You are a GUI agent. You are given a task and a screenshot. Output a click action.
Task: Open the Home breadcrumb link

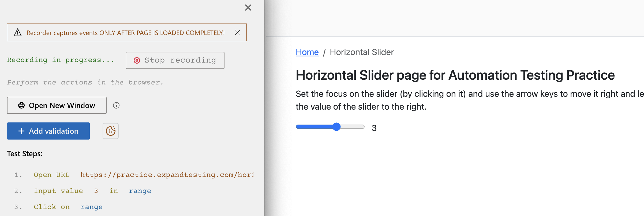(x=307, y=52)
